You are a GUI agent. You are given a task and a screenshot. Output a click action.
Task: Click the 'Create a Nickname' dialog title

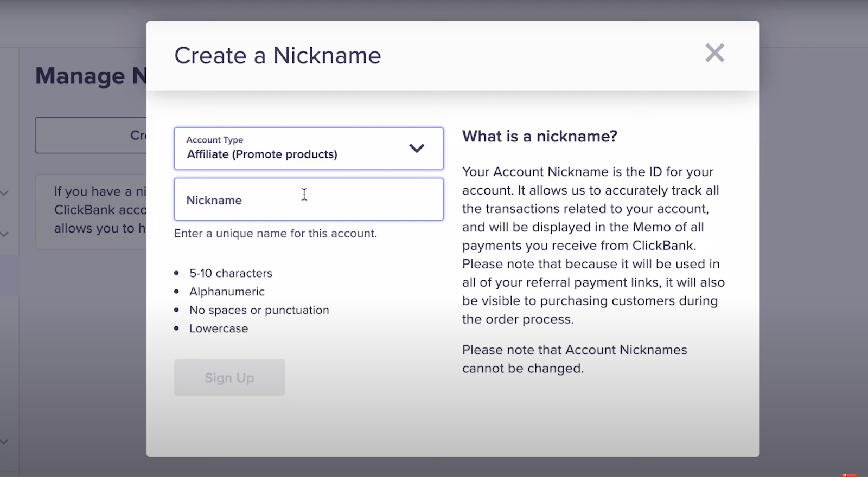tap(277, 56)
